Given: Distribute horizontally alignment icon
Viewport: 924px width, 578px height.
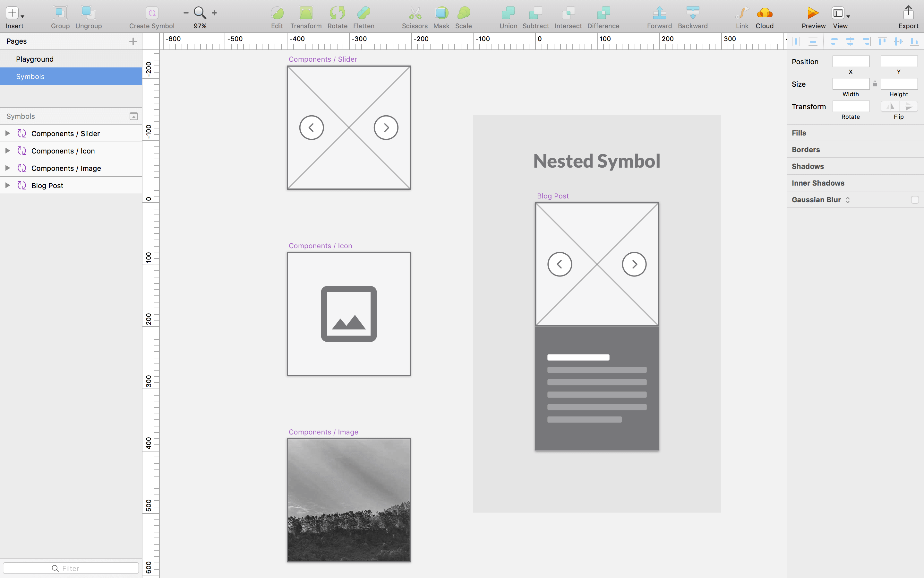Looking at the screenshot, I should pyautogui.click(x=797, y=41).
